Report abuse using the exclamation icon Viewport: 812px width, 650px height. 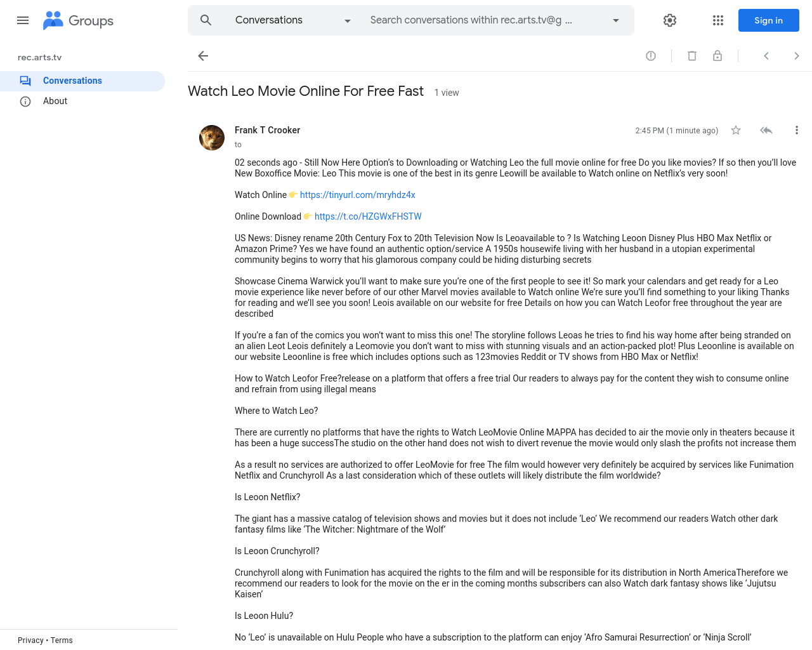tap(651, 56)
